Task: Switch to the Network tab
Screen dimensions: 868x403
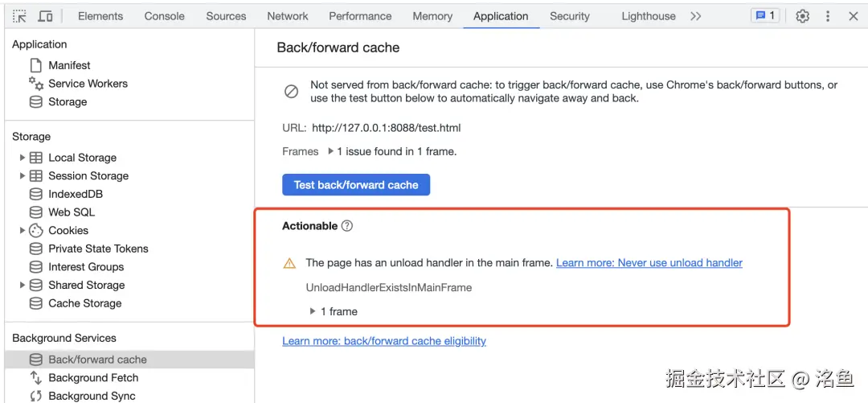Action: tap(288, 16)
